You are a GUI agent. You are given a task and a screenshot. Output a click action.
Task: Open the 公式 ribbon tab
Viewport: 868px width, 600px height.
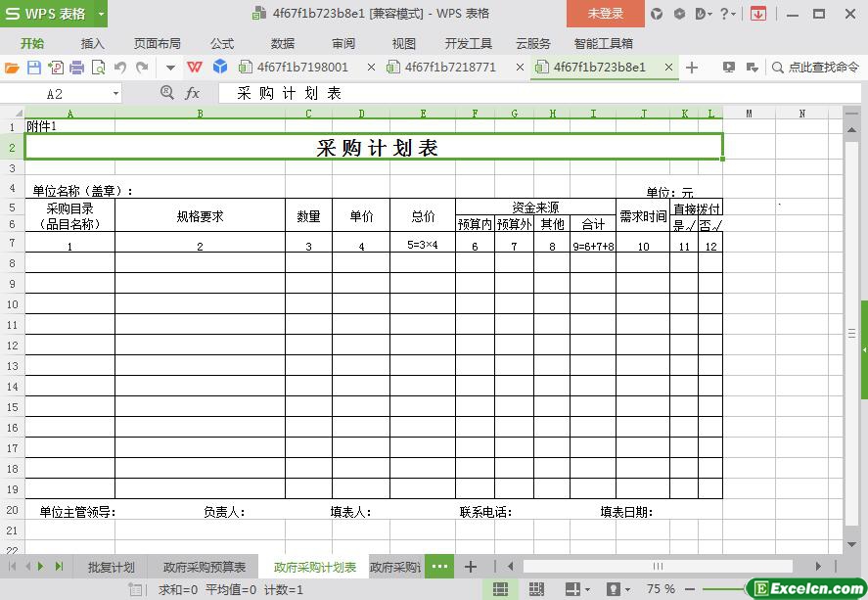pyautogui.click(x=222, y=44)
